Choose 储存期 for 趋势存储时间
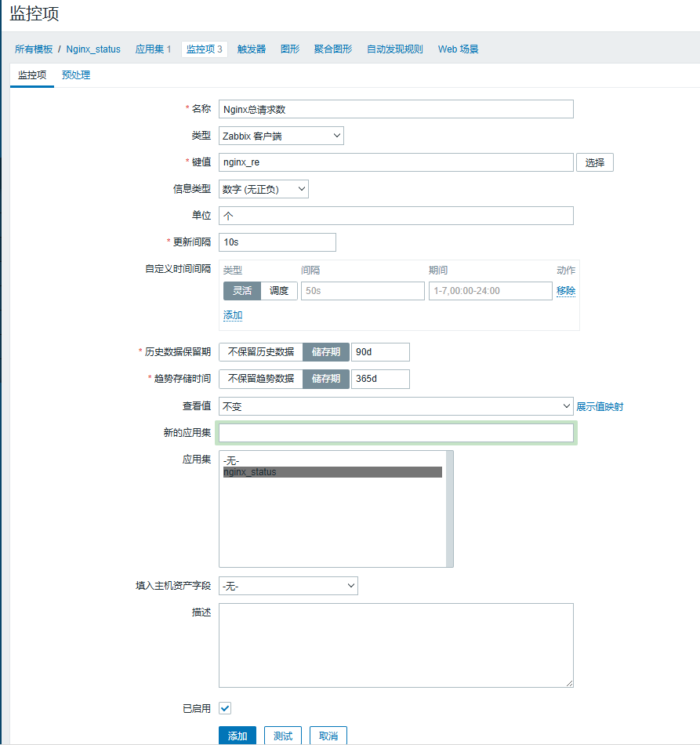The image size is (700, 745). click(x=326, y=379)
